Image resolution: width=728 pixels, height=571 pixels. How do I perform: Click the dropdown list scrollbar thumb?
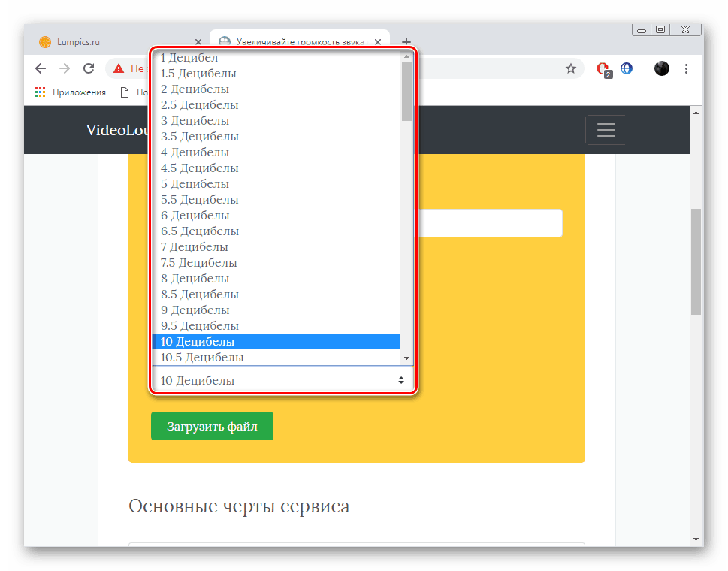coord(406,92)
